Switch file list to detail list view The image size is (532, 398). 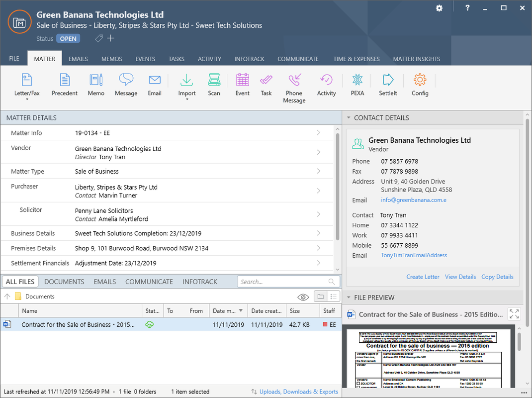click(333, 297)
